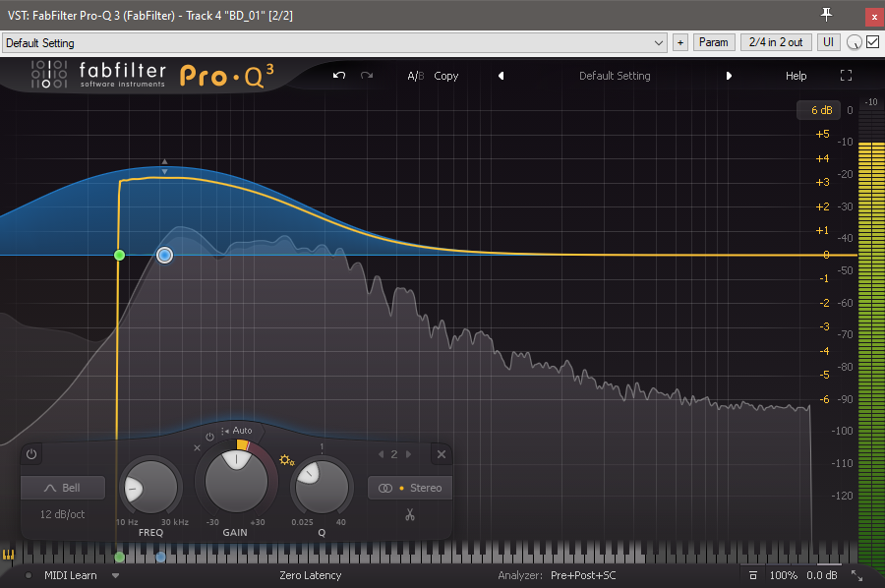Screen dimensions: 885x588
Task: Click the output options icon beside 100%
Action: (x=752, y=575)
